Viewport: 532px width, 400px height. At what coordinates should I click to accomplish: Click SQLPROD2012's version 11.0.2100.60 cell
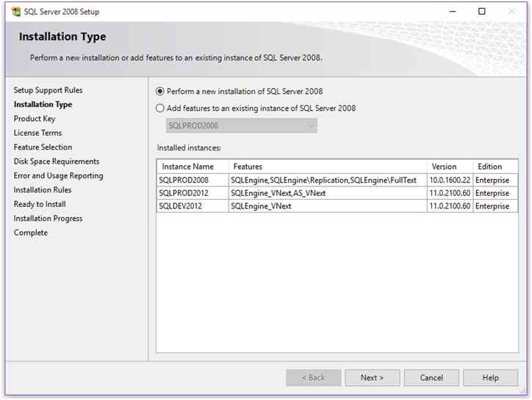(x=450, y=193)
